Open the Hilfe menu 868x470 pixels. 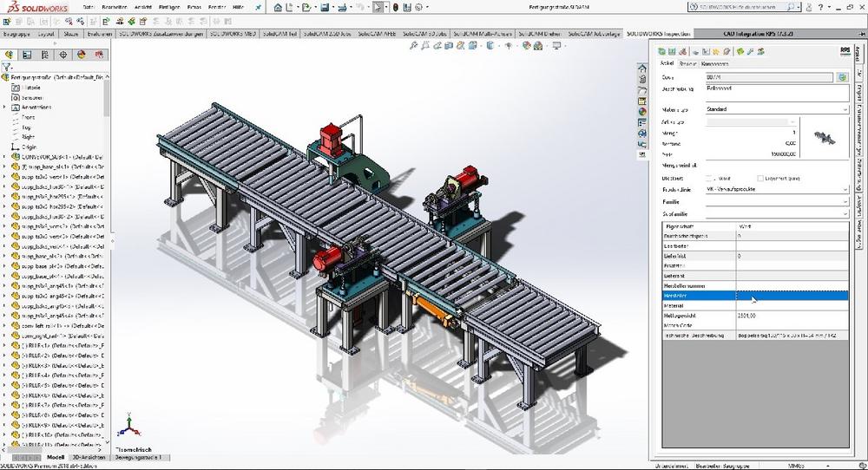tap(237, 7)
